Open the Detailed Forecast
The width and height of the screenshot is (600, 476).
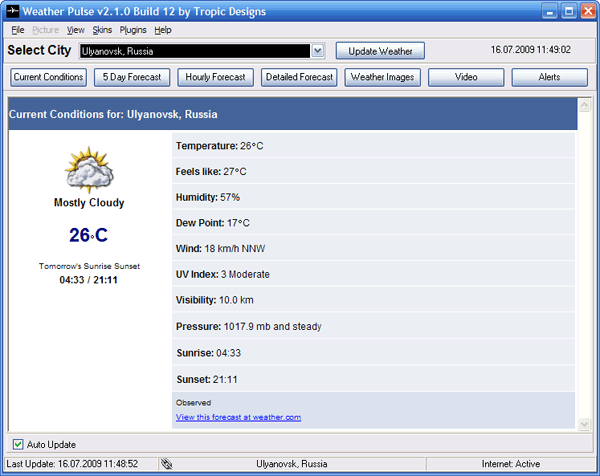[299, 77]
